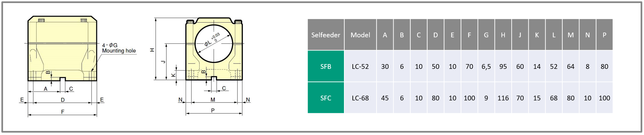The width and height of the screenshot is (644, 135).
Task: Click the M dimension label under right drawing
Action: (213, 99)
